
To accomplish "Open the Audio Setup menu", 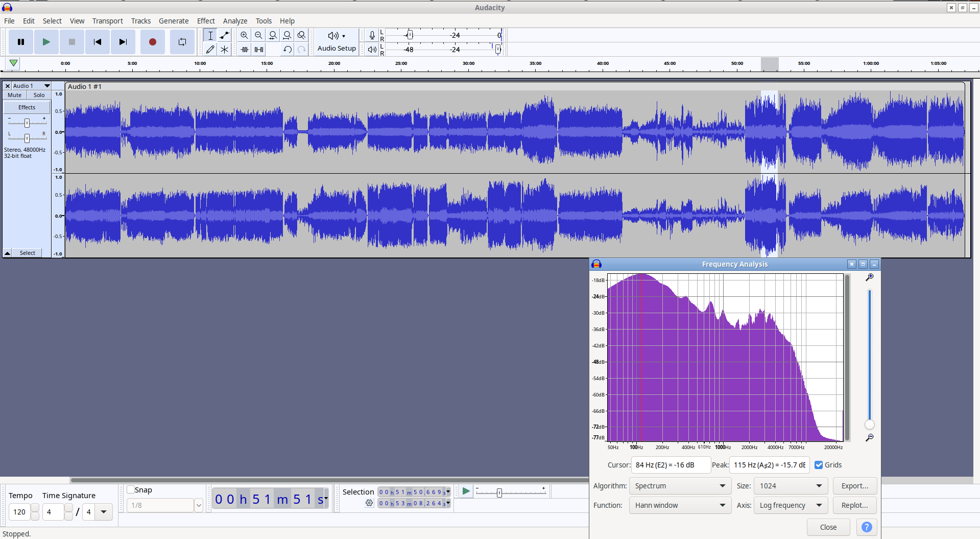I will [x=337, y=41].
